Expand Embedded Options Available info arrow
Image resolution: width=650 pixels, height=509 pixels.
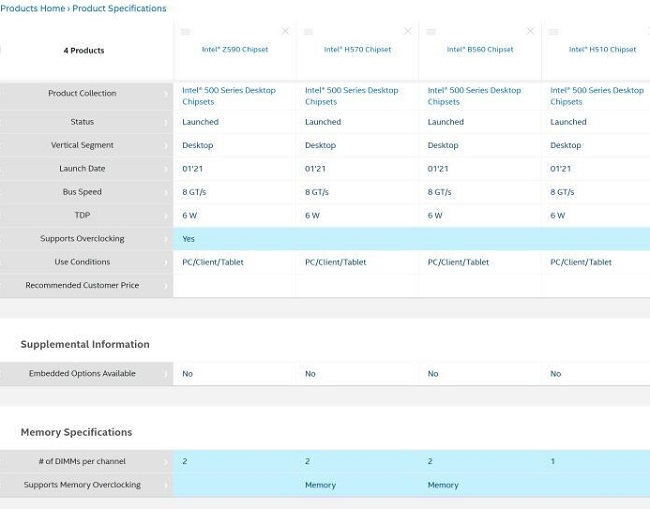166,374
